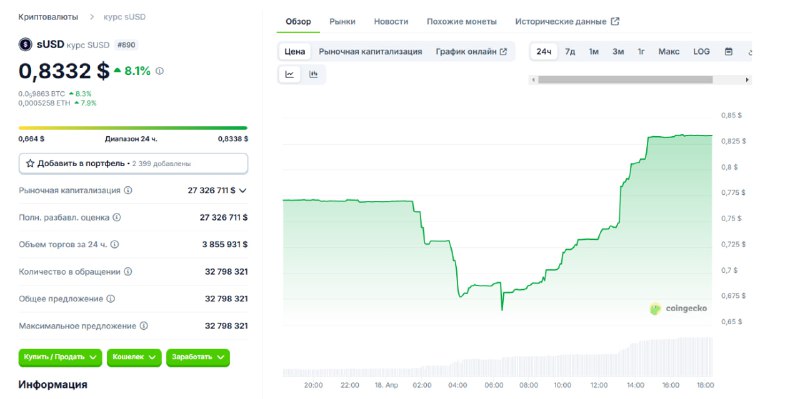This screenshot has height=399, width=800.
Task: Open the Рынки tab
Action: (x=342, y=21)
